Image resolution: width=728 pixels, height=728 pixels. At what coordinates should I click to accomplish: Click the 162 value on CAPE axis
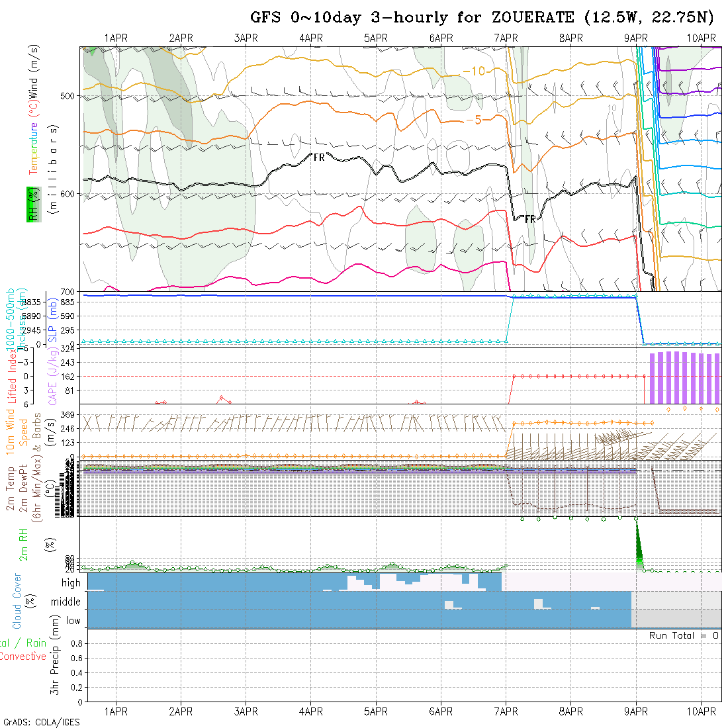tap(68, 377)
